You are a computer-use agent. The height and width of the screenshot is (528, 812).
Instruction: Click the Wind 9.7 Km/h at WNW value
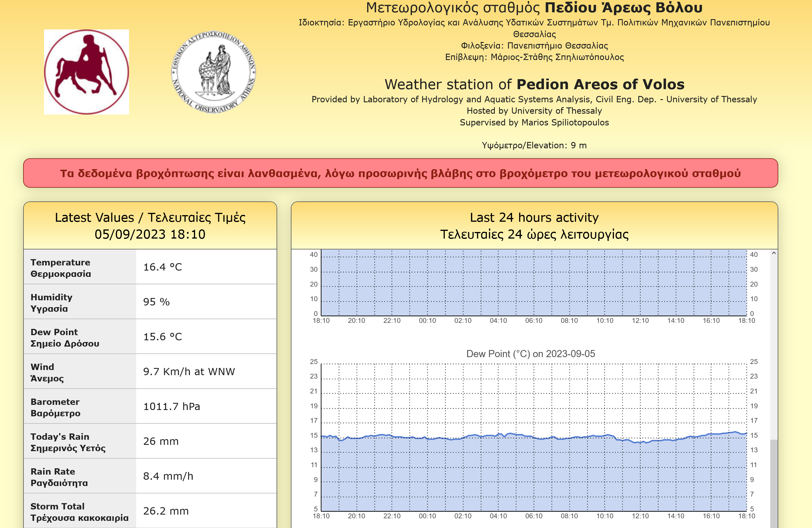(189, 371)
